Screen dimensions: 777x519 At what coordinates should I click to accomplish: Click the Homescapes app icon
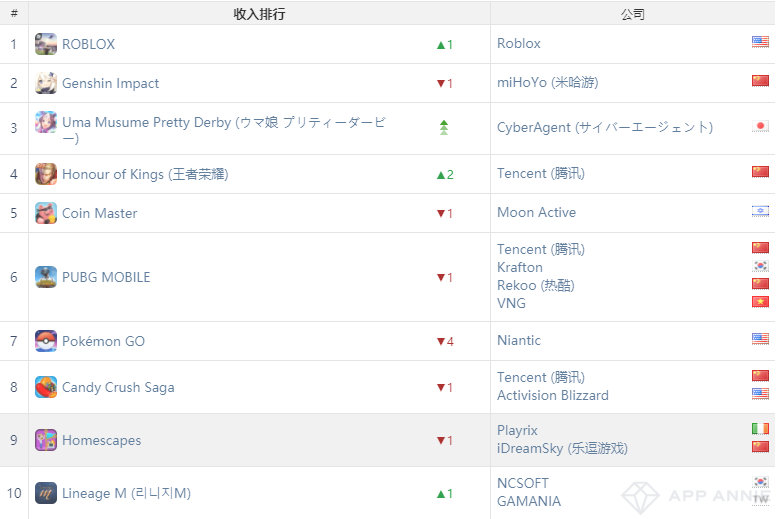[x=46, y=440]
